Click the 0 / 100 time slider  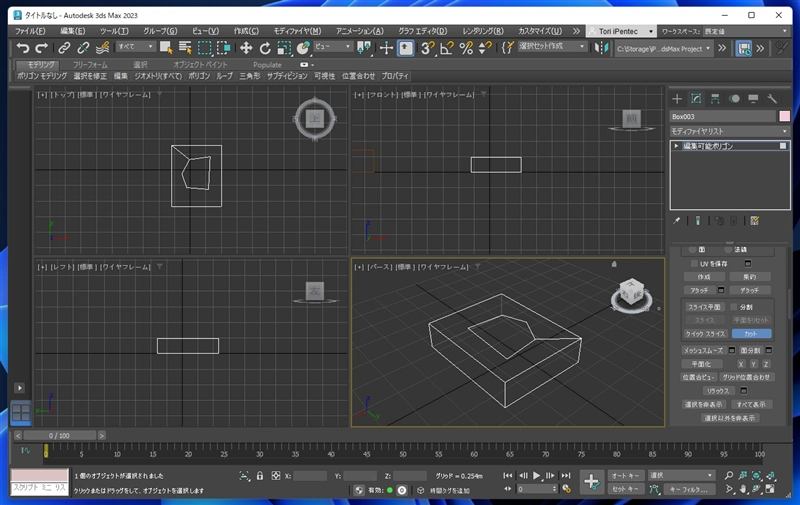59,435
